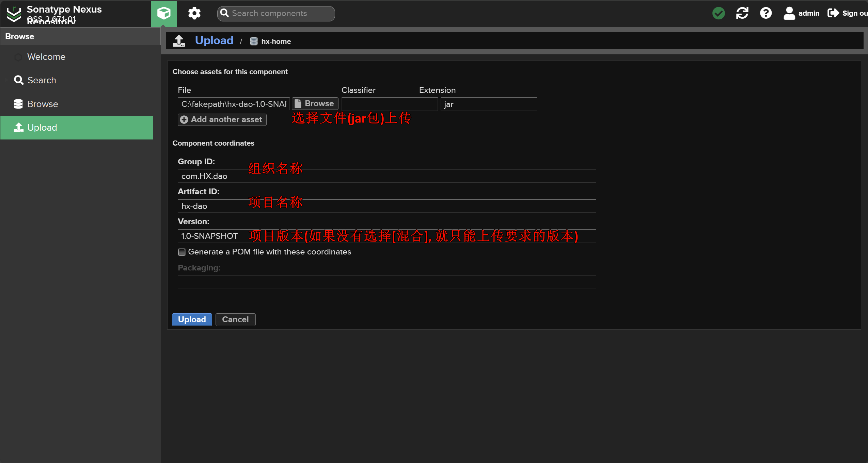Open the Browse mode cube icon
868x463 pixels.
pyautogui.click(x=164, y=13)
